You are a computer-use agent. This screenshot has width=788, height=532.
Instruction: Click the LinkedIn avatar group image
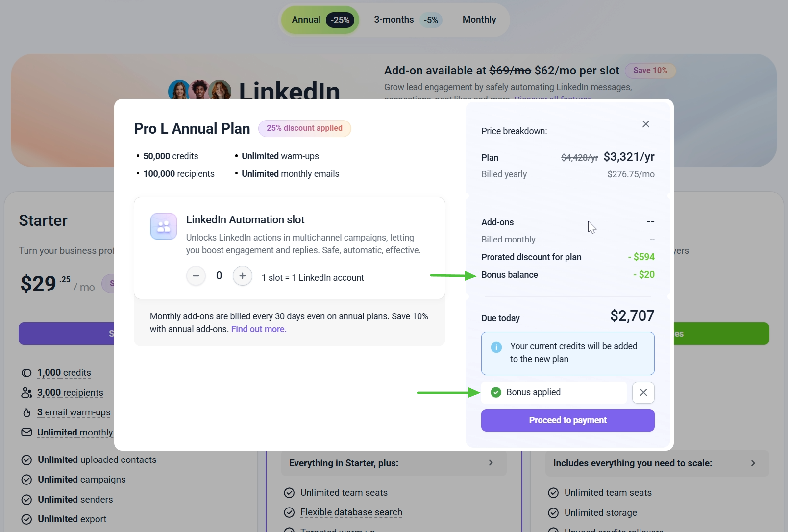click(200, 90)
